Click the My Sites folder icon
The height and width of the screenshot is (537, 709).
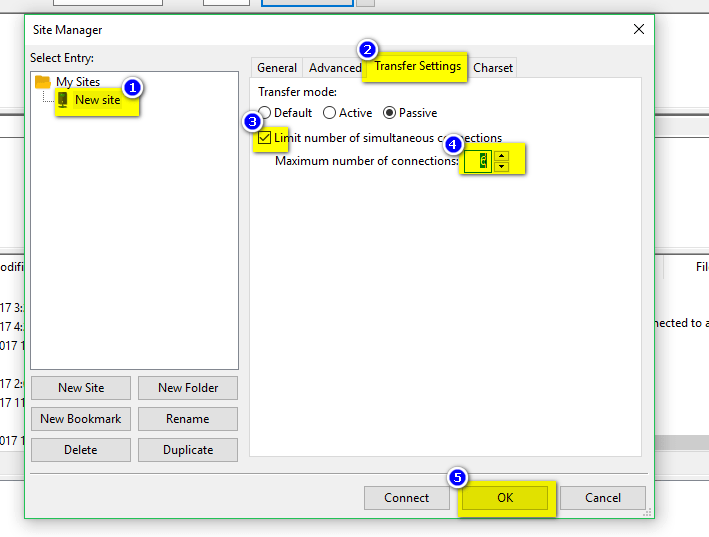tap(43, 82)
